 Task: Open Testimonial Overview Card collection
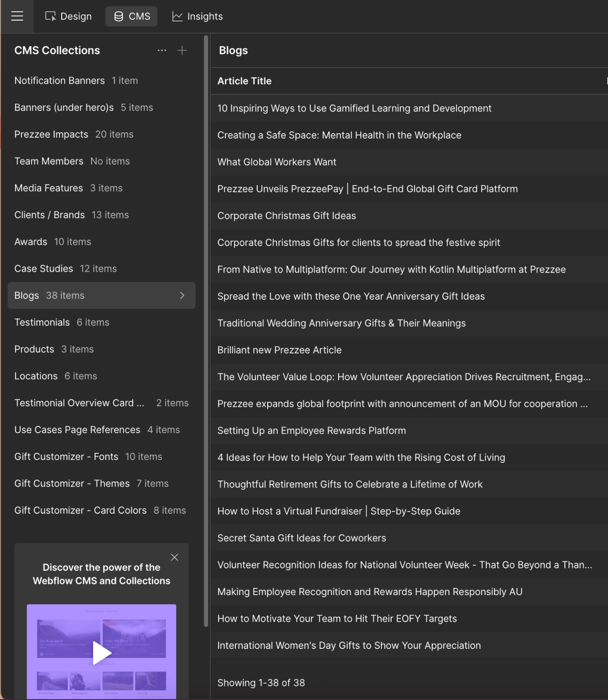(101, 403)
